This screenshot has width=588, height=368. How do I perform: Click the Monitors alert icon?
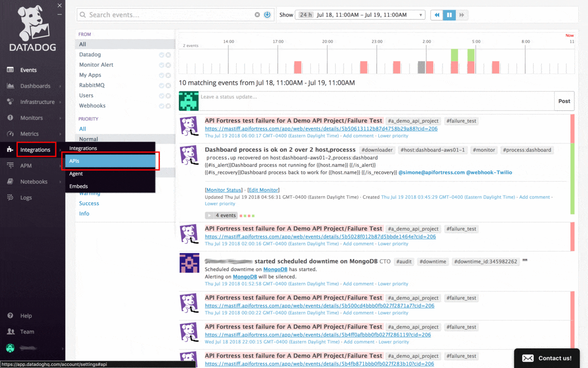point(10,118)
